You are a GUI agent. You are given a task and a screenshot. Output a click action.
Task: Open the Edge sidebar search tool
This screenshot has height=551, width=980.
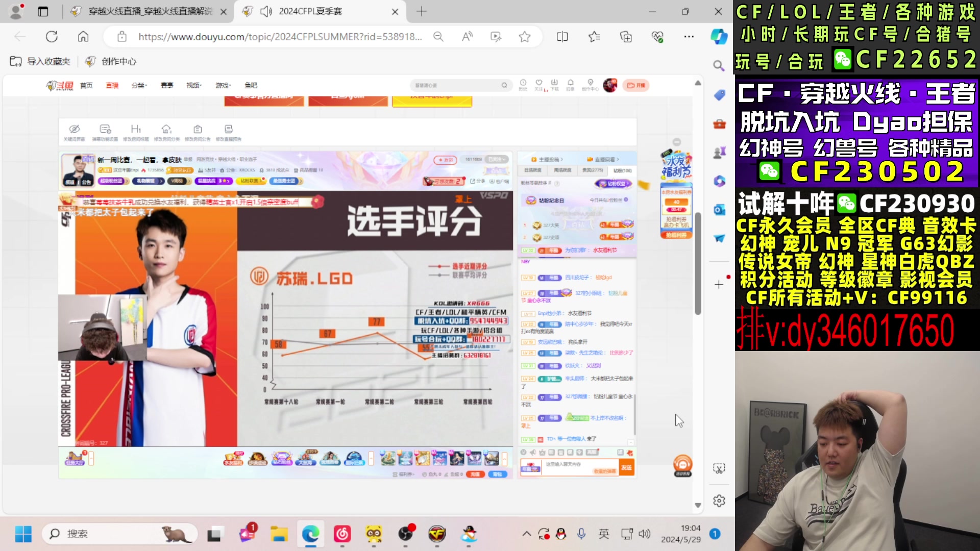(x=719, y=66)
